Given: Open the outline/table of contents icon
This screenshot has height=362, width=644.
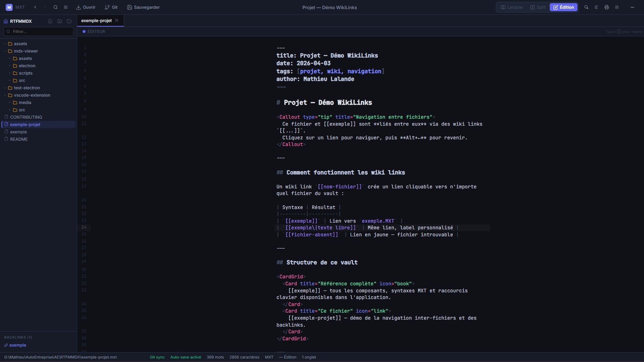Looking at the screenshot, I should pos(596,7).
